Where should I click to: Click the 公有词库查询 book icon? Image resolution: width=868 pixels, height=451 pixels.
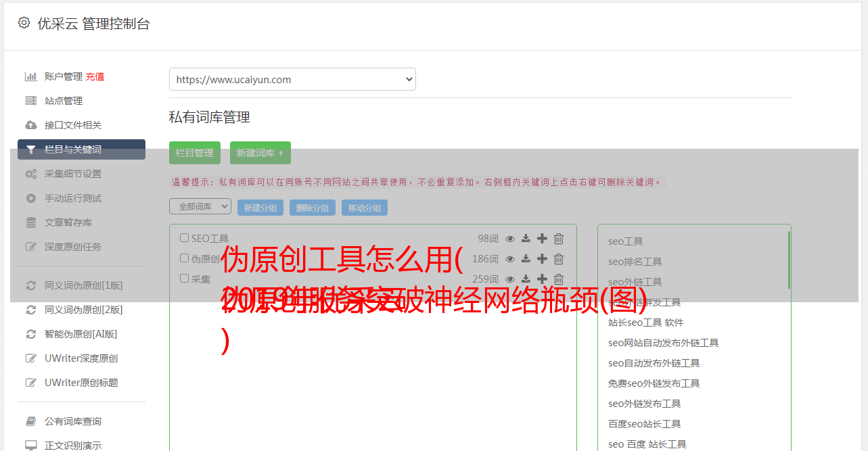click(x=31, y=421)
